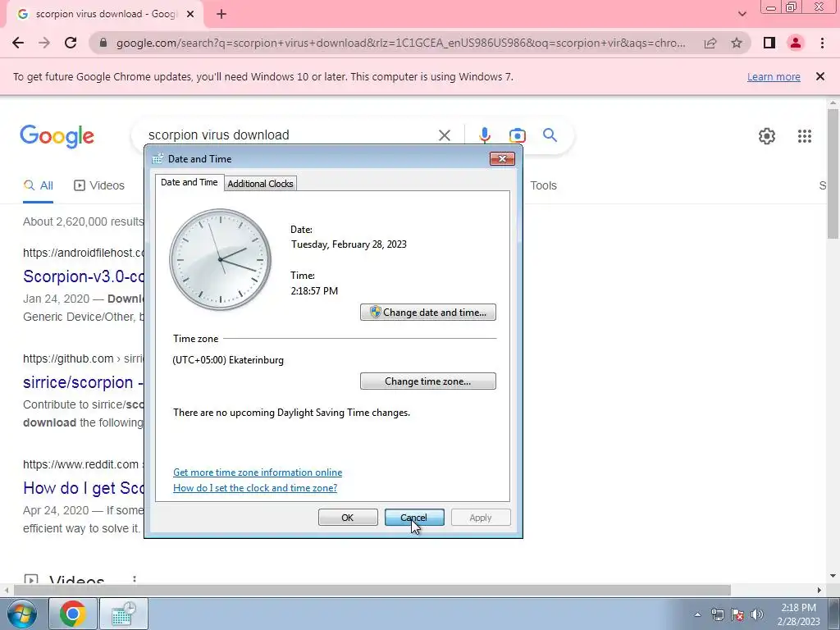Open the Chrome three-dot menu

(x=822, y=43)
